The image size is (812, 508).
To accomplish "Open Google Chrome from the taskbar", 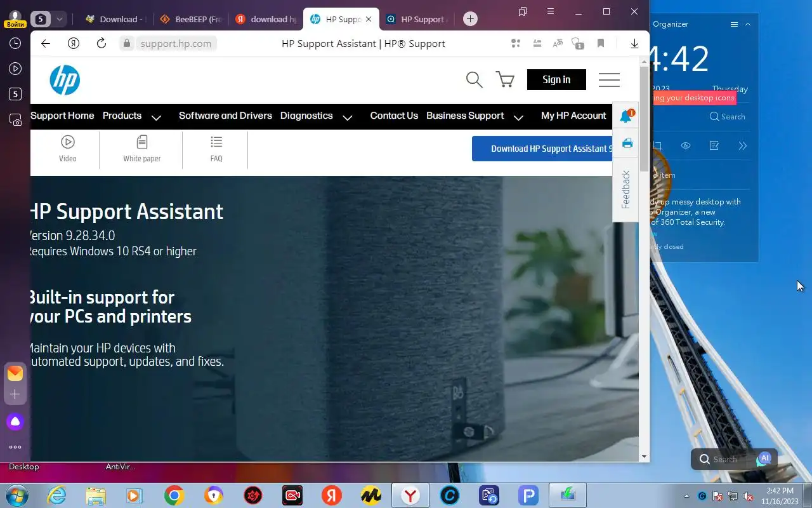I will [x=174, y=495].
